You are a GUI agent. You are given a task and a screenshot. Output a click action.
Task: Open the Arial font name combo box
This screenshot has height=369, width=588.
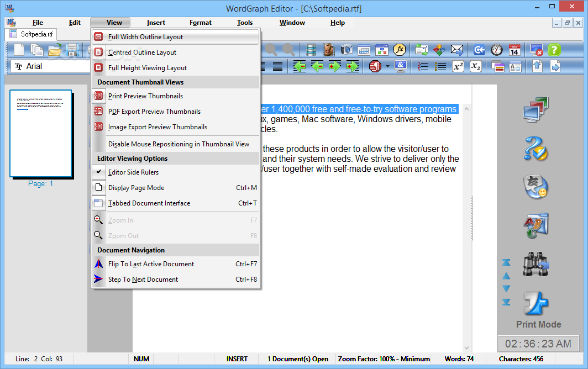click(50, 66)
